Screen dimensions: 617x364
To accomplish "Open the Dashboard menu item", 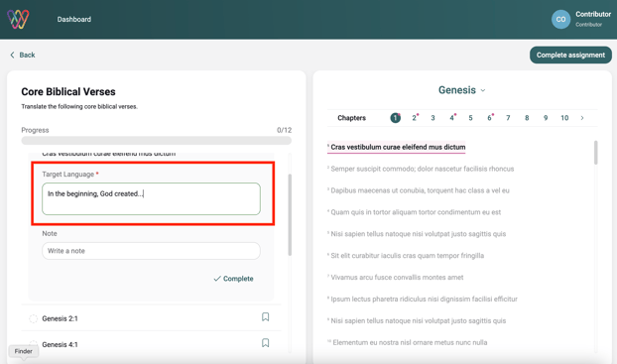I will (74, 19).
